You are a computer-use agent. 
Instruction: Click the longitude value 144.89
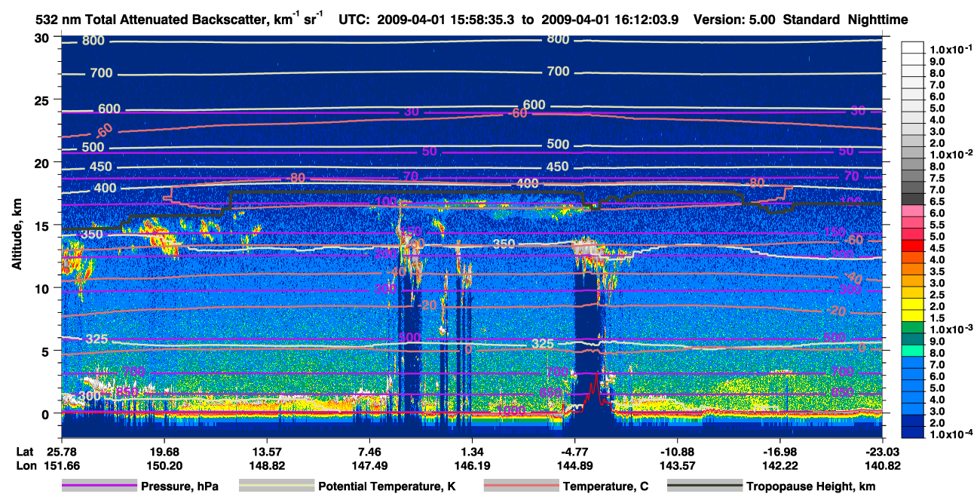tap(575, 465)
